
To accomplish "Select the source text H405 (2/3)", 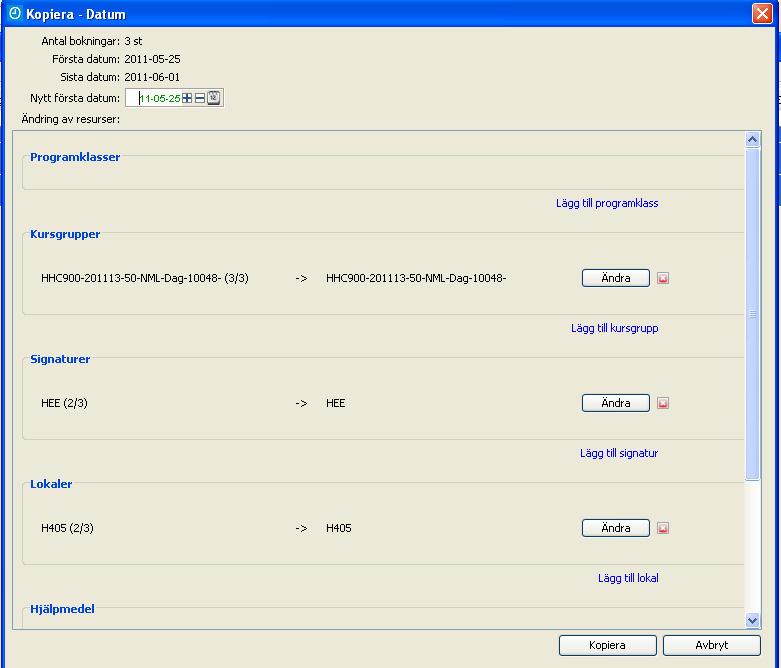I will point(67,528).
